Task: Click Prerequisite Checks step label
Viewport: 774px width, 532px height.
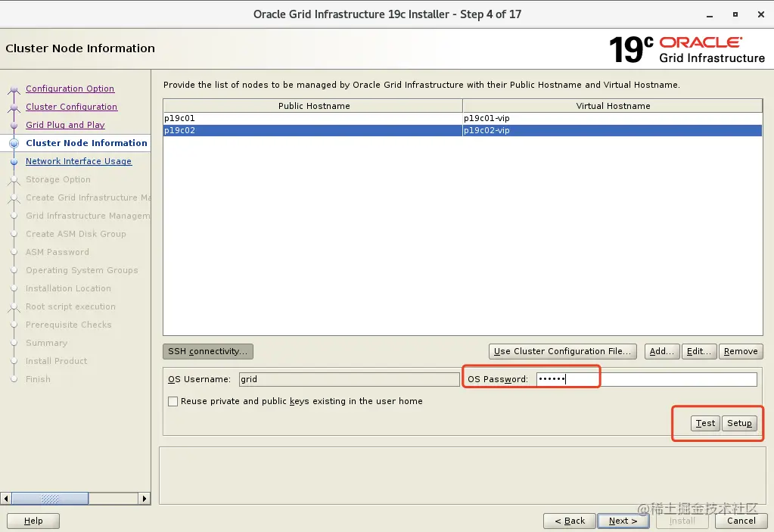Action: [x=69, y=325]
